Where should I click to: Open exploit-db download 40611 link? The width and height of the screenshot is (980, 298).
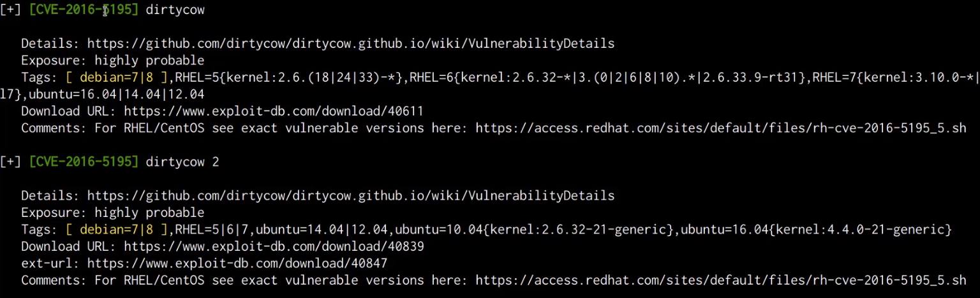tap(274, 111)
